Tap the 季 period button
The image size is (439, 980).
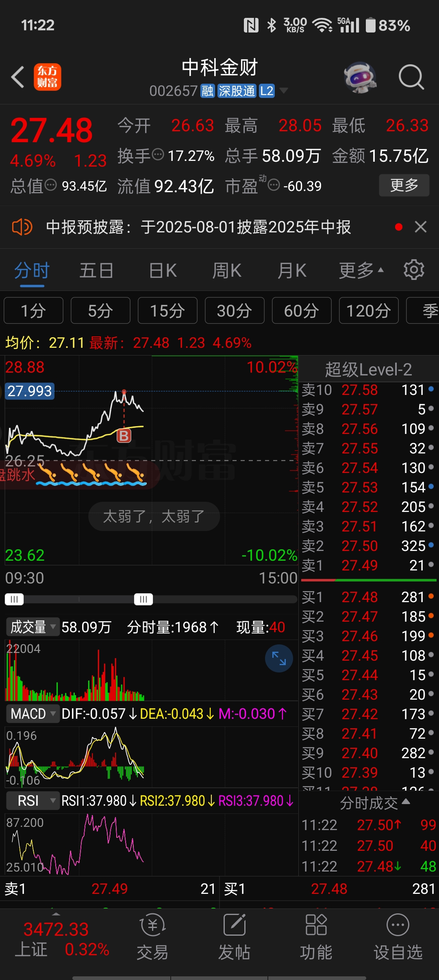coord(423,310)
